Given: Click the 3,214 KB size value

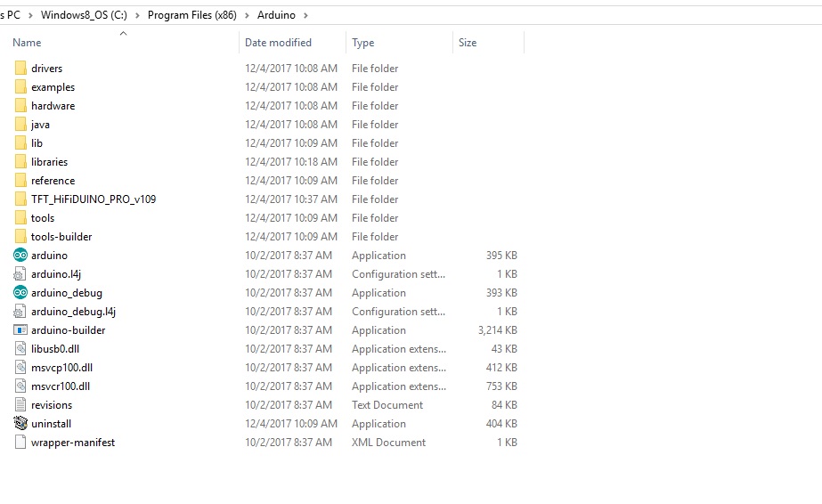Looking at the screenshot, I should (498, 330).
